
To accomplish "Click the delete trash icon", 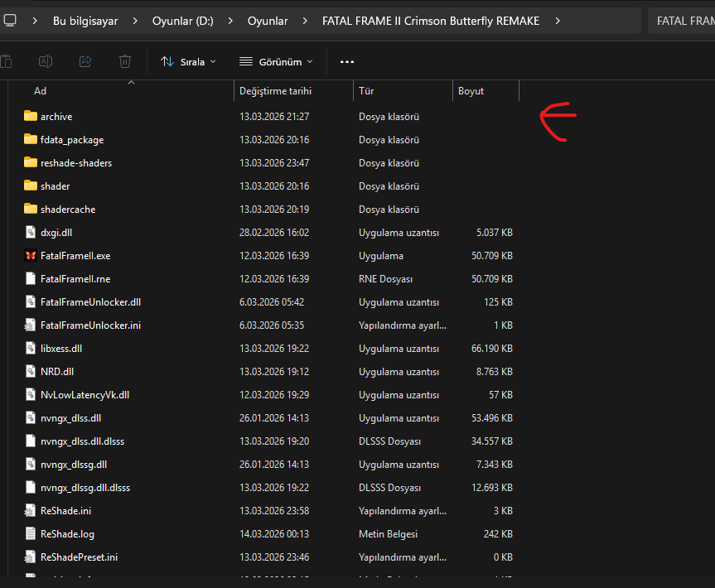I will click(125, 61).
